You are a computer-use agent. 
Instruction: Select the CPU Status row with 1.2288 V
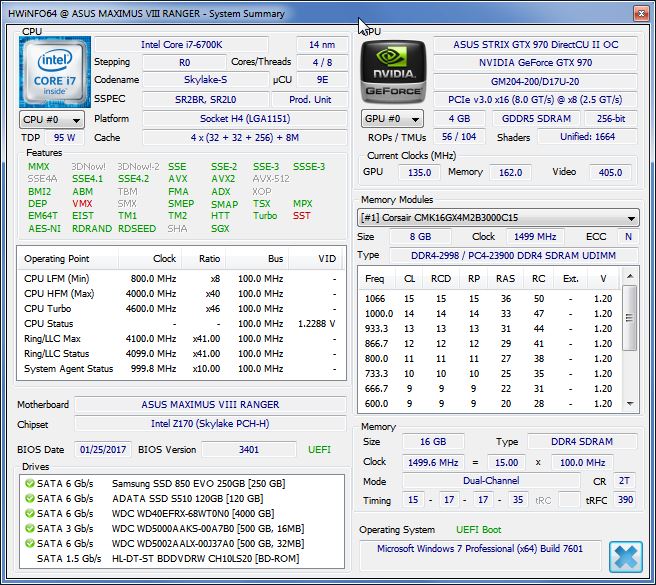pyautogui.click(x=181, y=324)
